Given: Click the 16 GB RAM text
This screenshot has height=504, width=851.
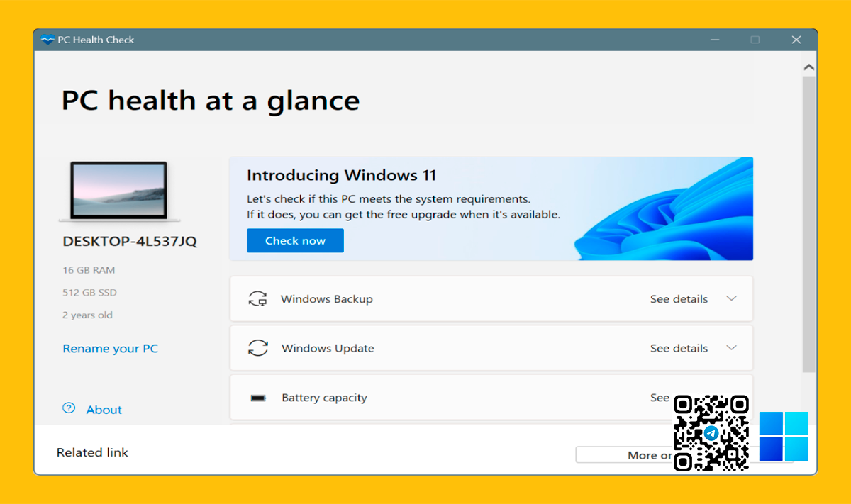Looking at the screenshot, I should click(89, 270).
